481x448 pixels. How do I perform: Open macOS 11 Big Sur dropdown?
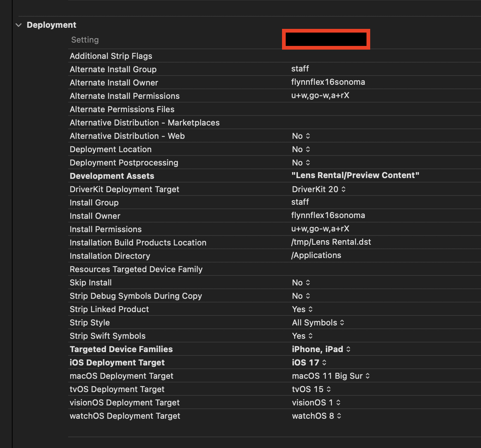coord(331,376)
